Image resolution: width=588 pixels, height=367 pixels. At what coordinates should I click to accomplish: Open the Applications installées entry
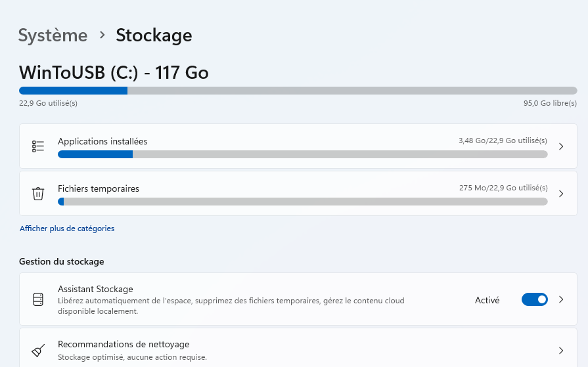click(298, 146)
